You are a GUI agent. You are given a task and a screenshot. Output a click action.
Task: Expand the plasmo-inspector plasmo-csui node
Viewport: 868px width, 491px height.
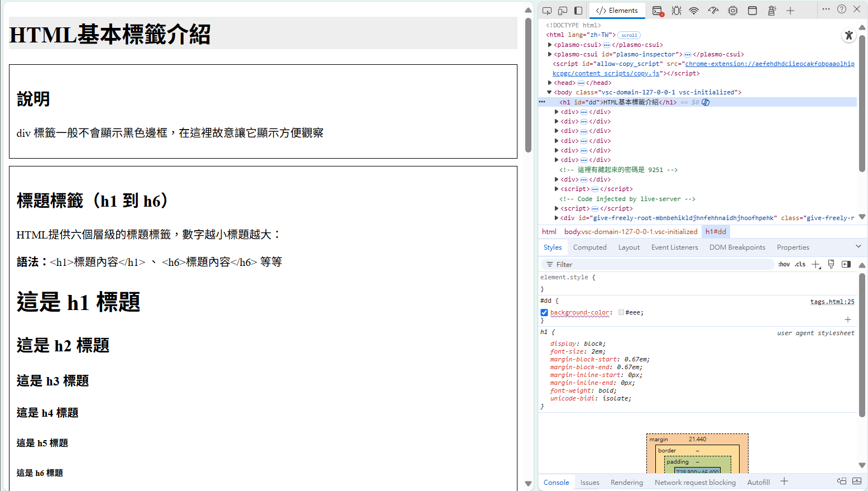pyautogui.click(x=550, y=54)
